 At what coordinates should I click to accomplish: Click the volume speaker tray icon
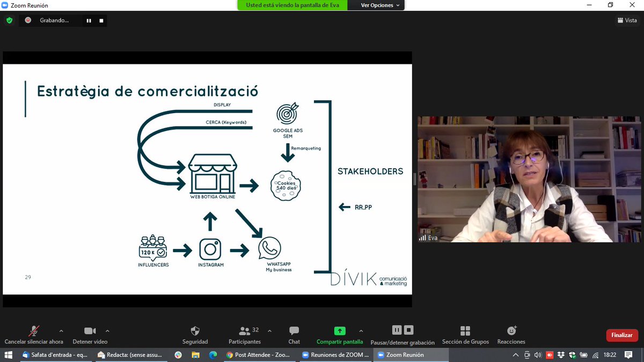tap(538, 355)
